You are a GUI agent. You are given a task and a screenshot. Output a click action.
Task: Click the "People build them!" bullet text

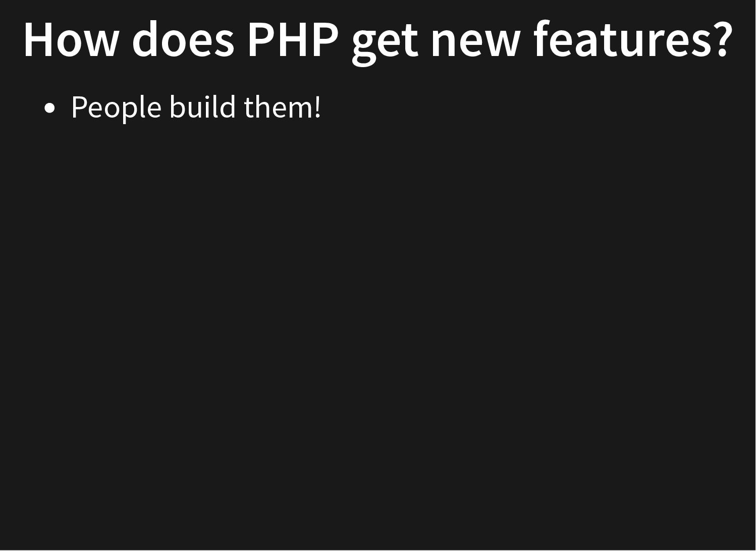196,107
